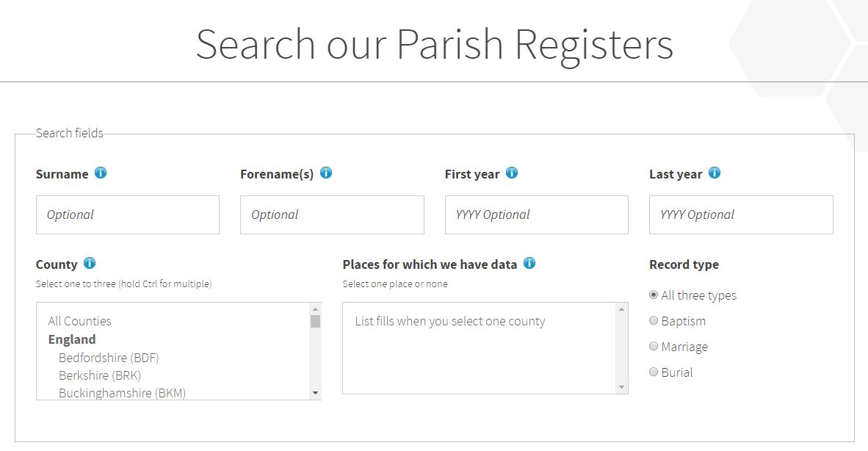Choose the Baptism record type
This screenshot has height=451, width=868.
(x=654, y=321)
